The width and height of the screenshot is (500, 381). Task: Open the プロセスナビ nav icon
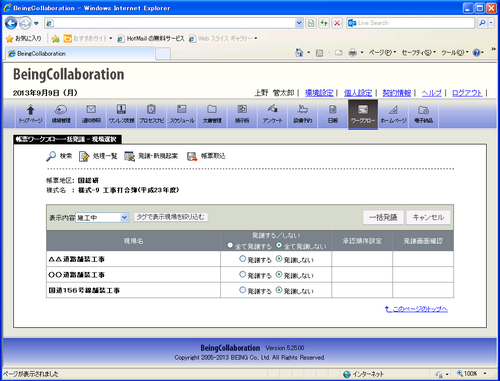pyautogui.click(x=152, y=114)
